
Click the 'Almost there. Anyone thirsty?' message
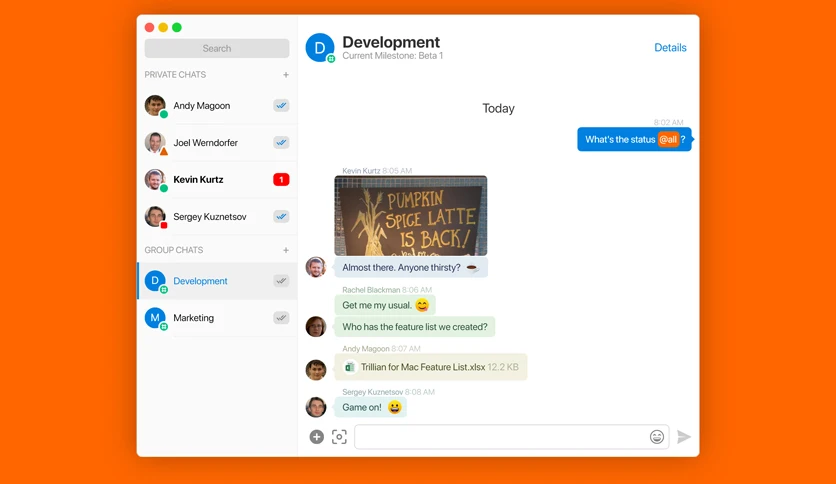[x=411, y=267]
